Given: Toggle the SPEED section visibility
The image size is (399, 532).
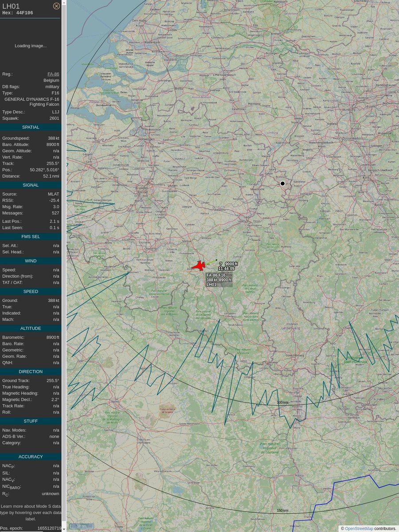Looking at the screenshot, I should pos(30,291).
